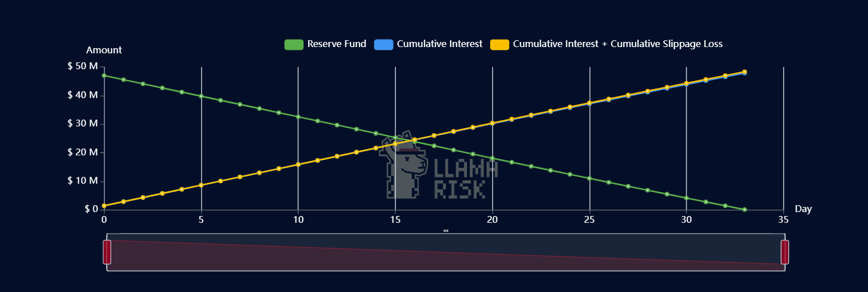Select Reserve Fund data point at day 0

pos(104,75)
